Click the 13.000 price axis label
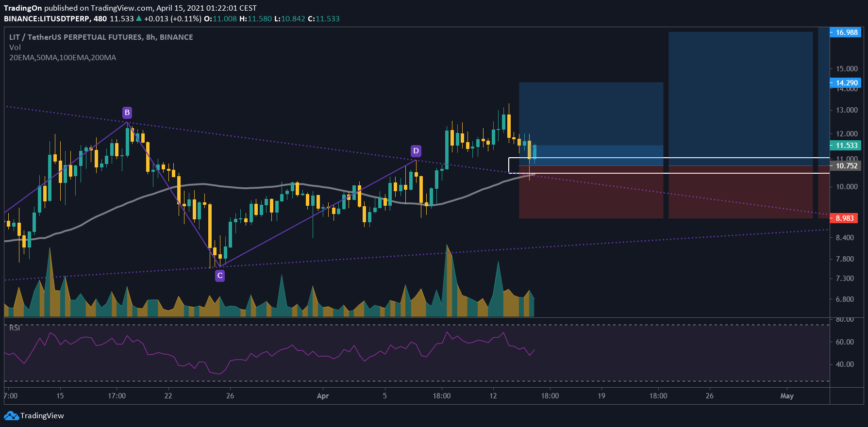 (847, 110)
